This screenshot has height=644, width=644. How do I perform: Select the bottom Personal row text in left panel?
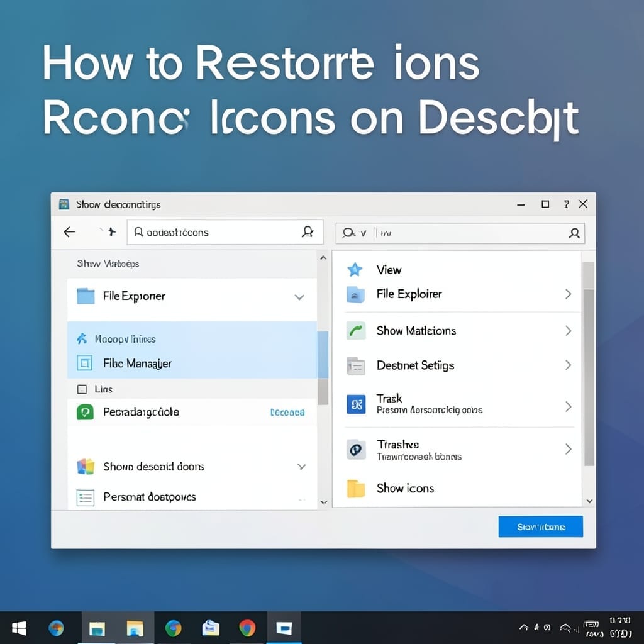click(150, 497)
